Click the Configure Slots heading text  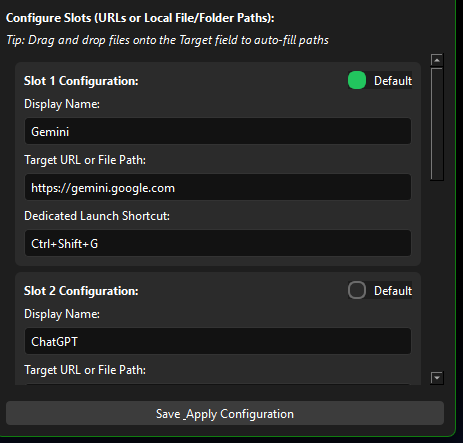pos(140,18)
